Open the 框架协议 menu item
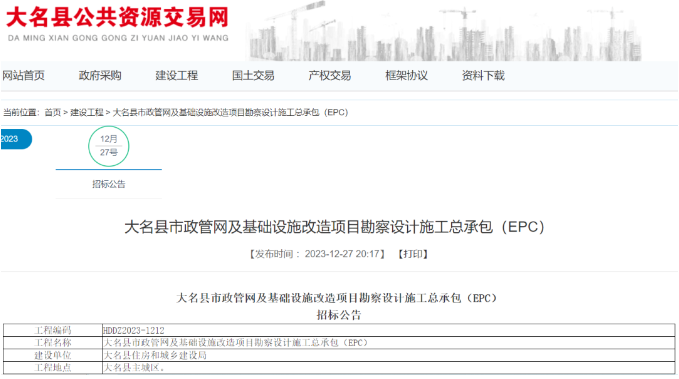The width and height of the screenshot is (679, 379). 407,76
